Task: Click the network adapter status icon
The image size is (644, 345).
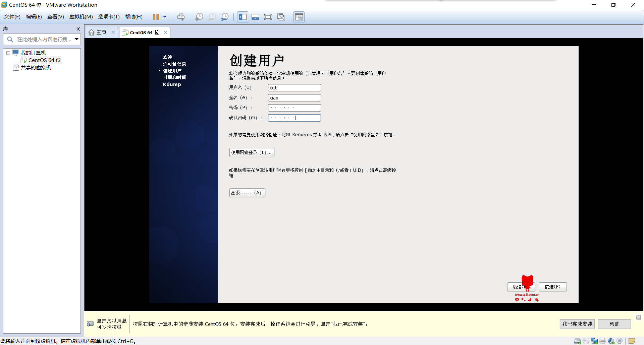Action: (x=594, y=341)
